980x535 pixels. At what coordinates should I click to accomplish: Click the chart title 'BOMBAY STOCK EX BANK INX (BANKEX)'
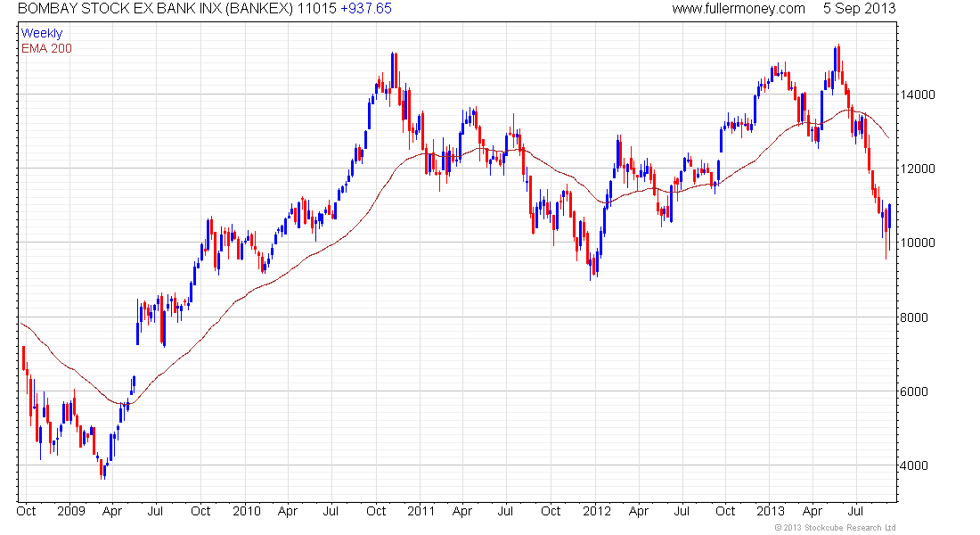[x=154, y=9]
